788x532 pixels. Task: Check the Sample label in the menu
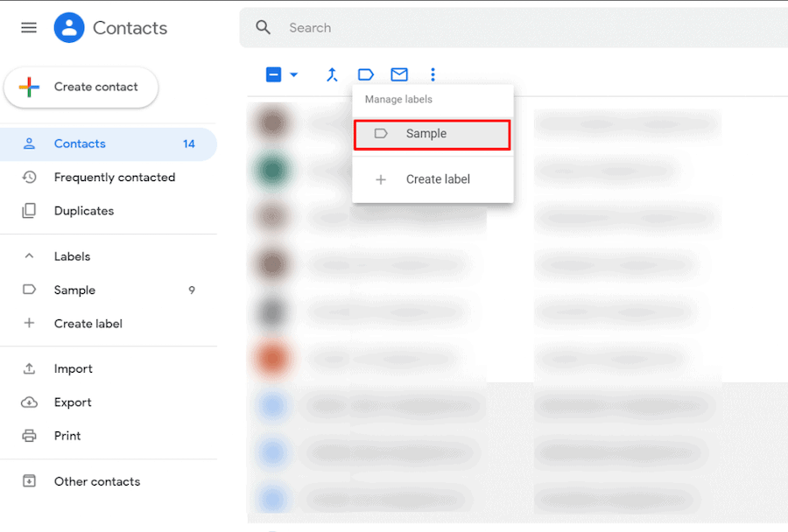[381, 134]
